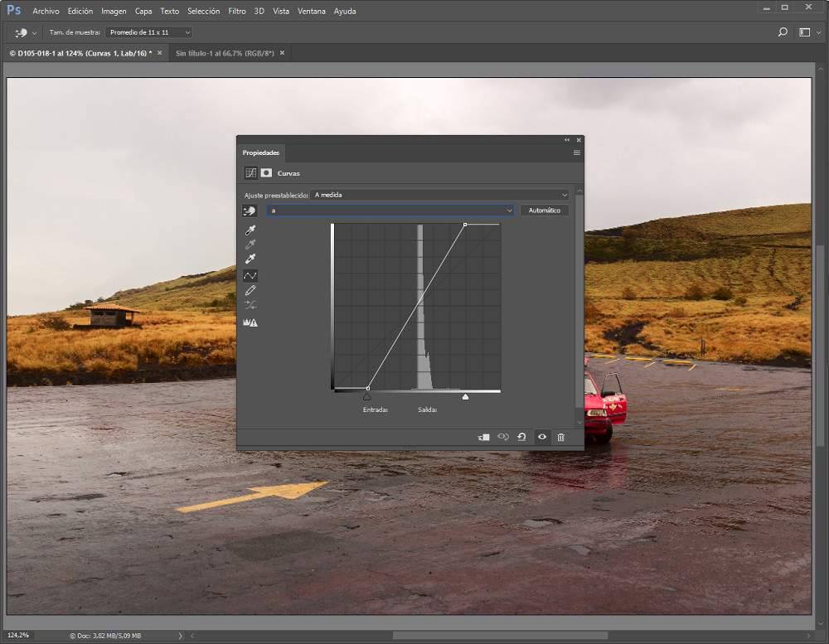Choose the edit-points curve tool

click(x=250, y=275)
